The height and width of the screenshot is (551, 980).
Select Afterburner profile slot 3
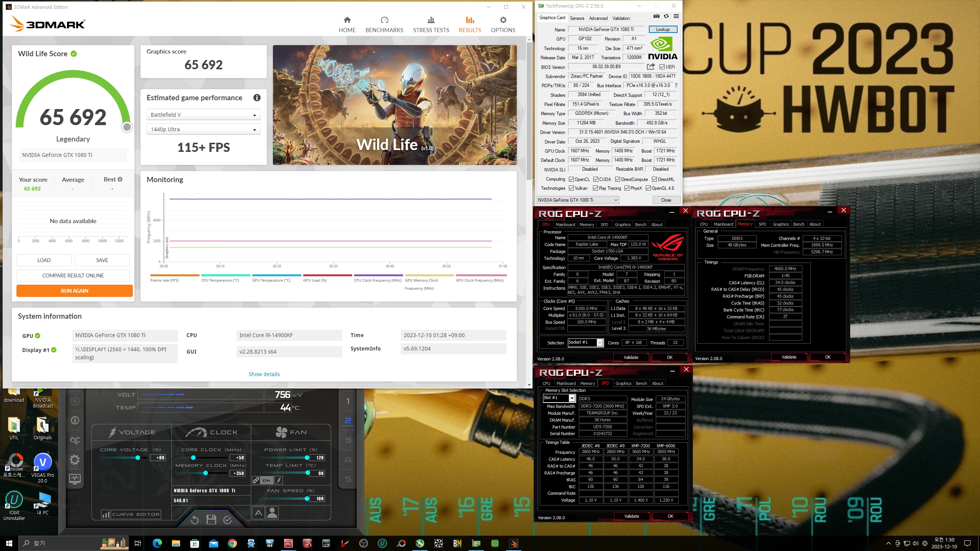(x=348, y=440)
